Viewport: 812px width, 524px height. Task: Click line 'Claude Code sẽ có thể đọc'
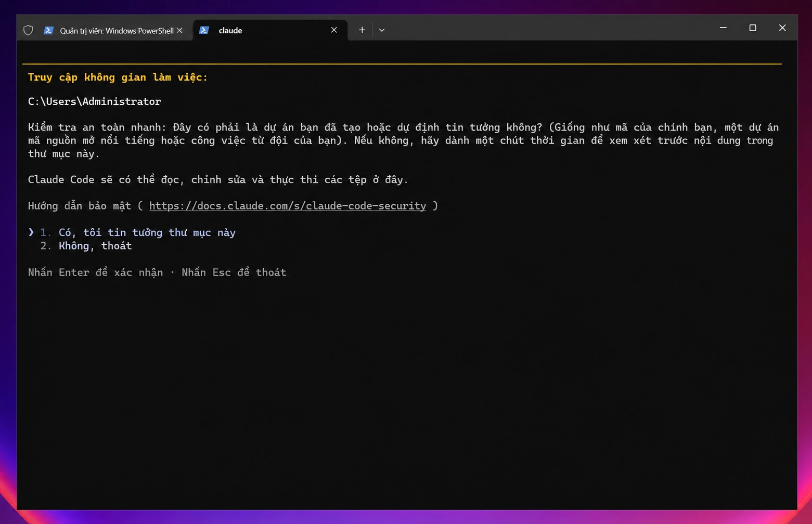pos(218,180)
